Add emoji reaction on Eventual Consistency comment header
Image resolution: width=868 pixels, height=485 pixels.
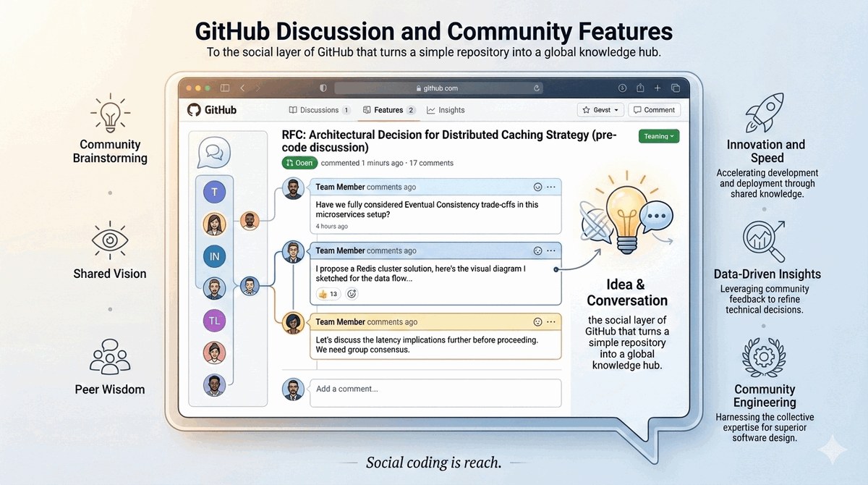tap(537, 187)
